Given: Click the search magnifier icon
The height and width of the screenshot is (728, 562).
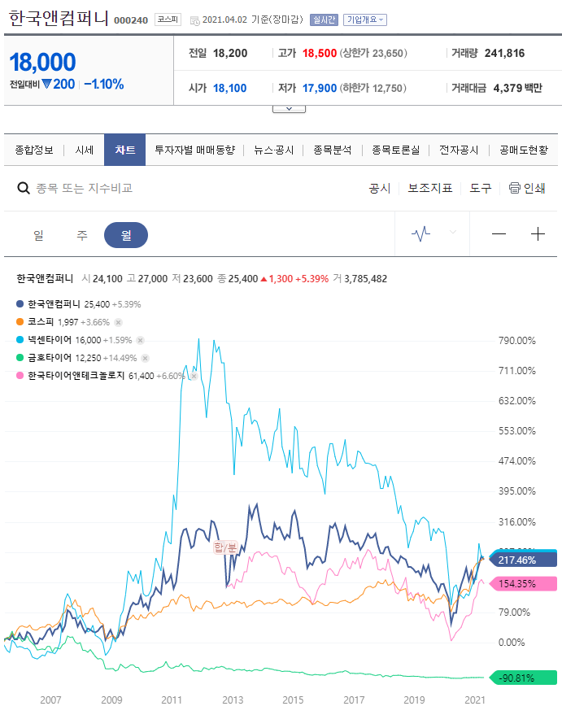Looking at the screenshot, I should 24,188.
